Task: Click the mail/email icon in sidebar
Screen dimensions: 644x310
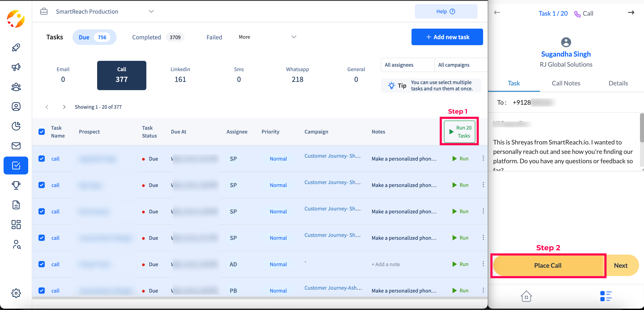Action: point(16,146)
